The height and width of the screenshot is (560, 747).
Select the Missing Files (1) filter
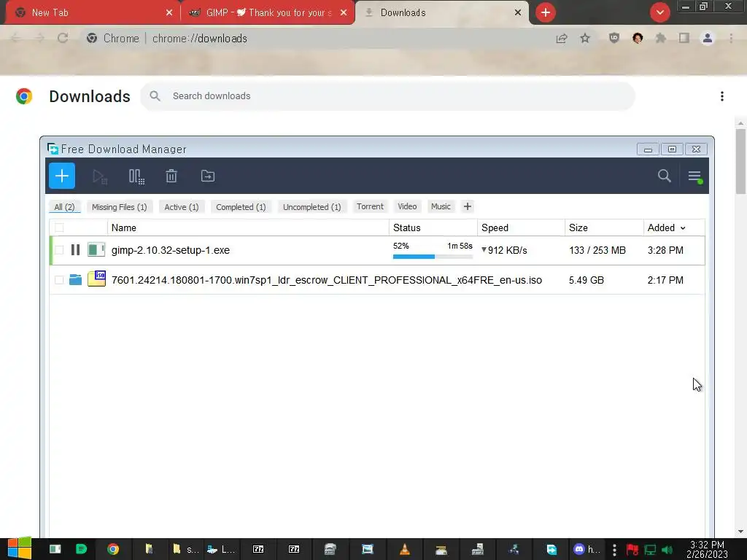(x=119, y=206)
